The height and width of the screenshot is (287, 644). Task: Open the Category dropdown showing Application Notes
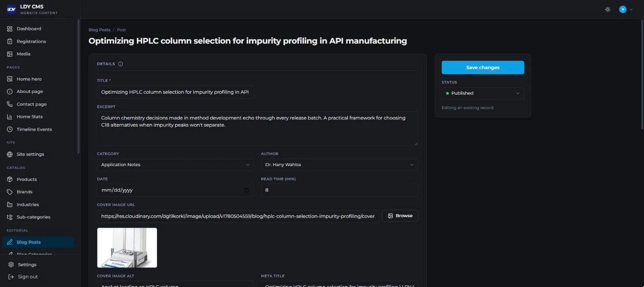175,165
